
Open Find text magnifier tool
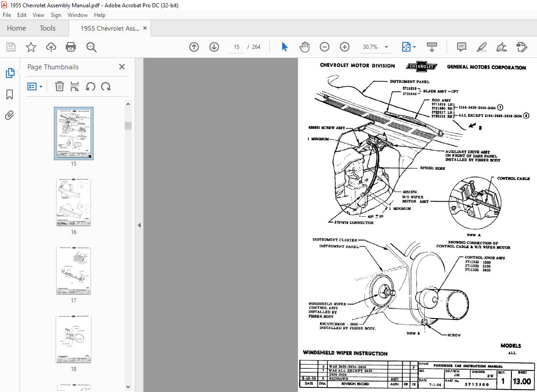point(91,47)
